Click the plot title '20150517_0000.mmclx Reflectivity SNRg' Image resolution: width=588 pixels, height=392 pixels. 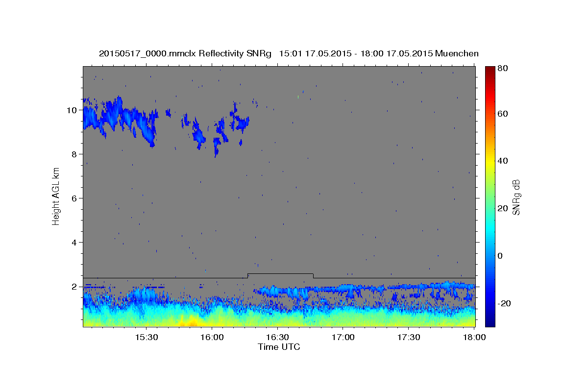pos(185,53)
